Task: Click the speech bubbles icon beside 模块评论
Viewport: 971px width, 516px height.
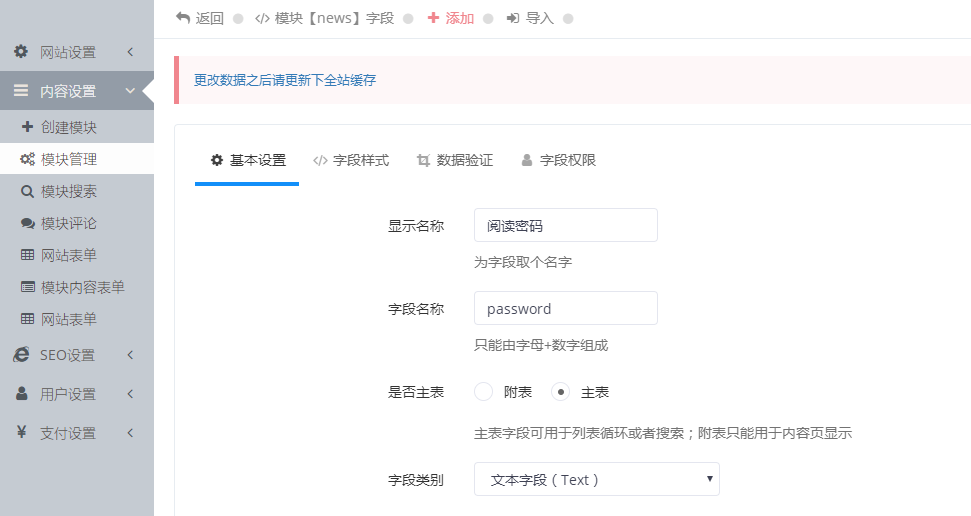Action: click(27, 224)
